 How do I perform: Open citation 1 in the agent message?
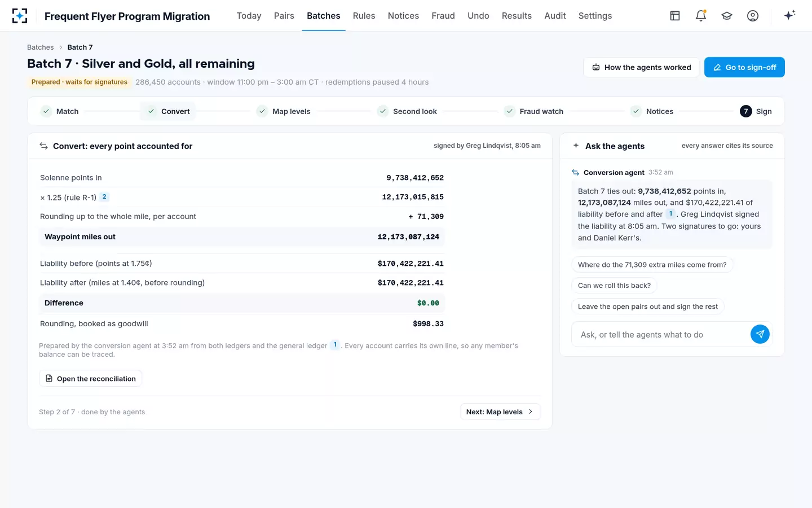[670, 214]
